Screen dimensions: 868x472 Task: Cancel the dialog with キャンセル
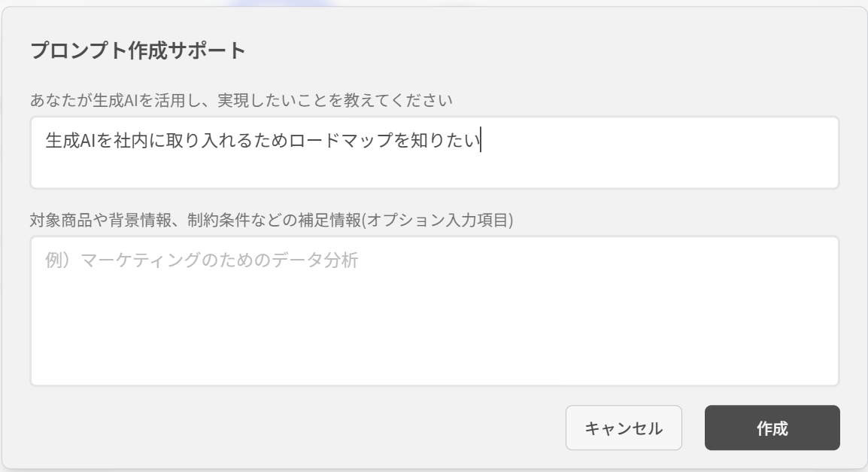(x=624, y=427)
